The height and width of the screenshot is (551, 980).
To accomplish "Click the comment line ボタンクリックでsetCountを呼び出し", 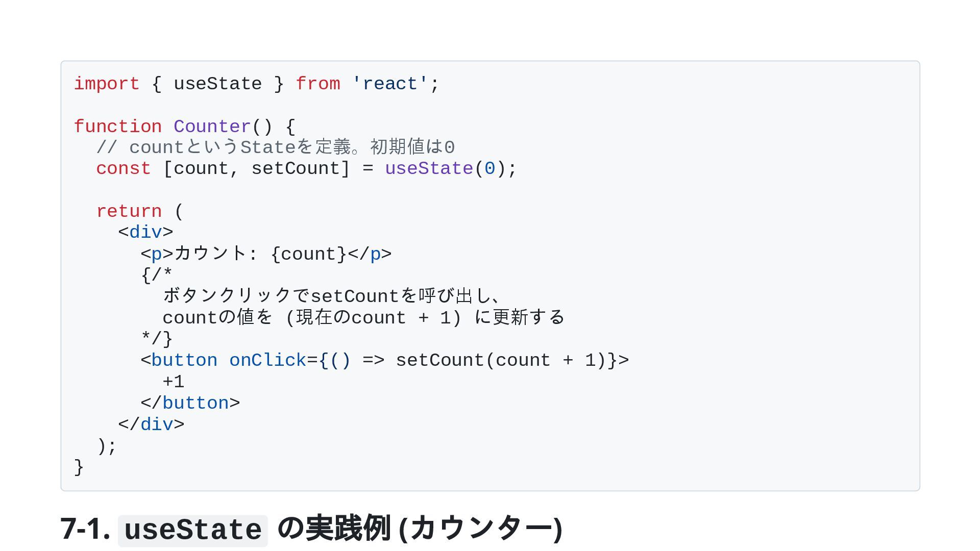I will tap(332, 296).
